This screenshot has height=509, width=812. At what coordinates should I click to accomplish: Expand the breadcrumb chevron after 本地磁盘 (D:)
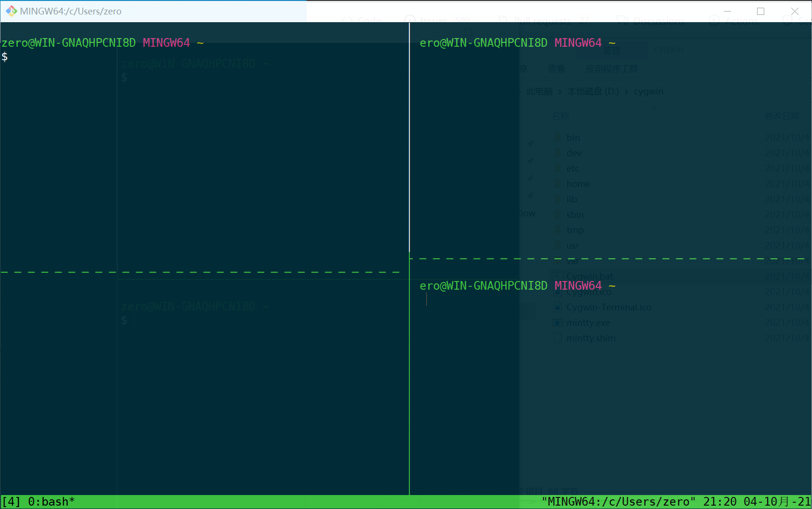click(x=626, y=91)
